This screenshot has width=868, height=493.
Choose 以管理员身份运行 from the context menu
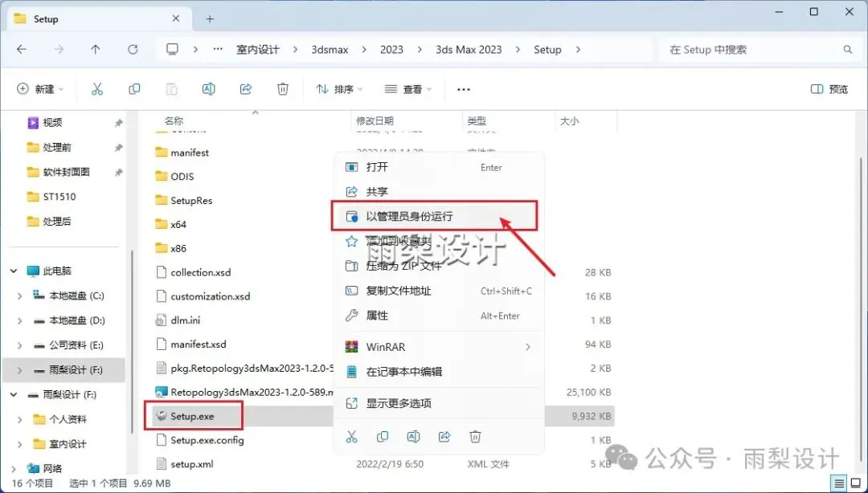pos(439,216)
